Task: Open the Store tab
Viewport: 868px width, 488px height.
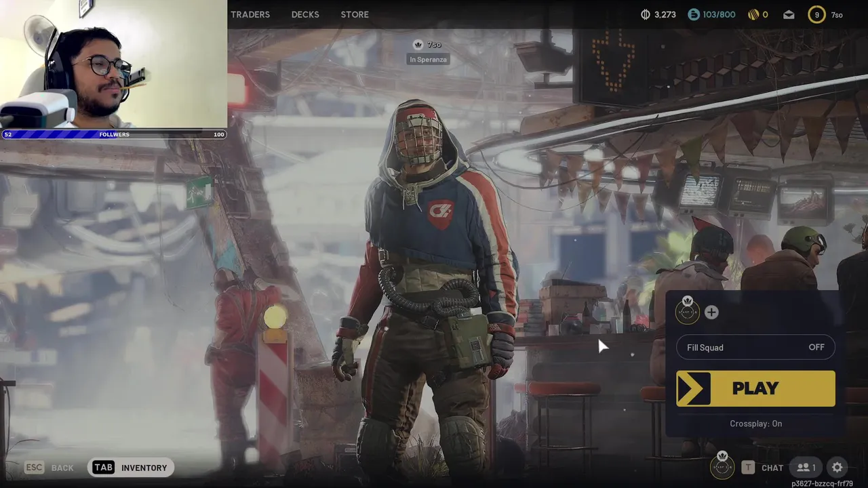Action: tap(355, 14)
